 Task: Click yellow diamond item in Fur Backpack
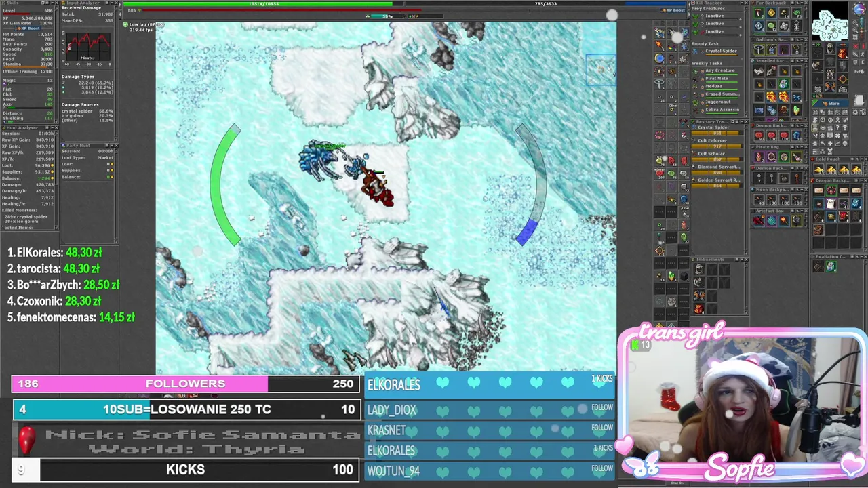(x=771, y=14)
